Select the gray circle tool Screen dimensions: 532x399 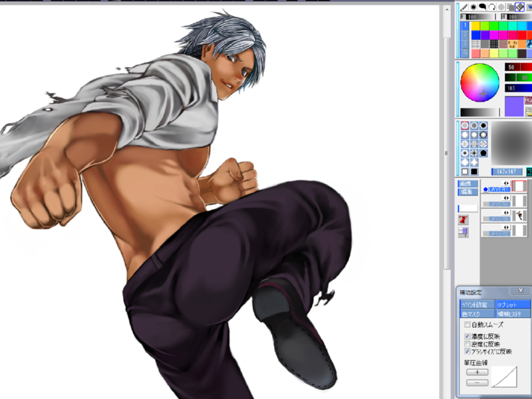coord(501,7)
